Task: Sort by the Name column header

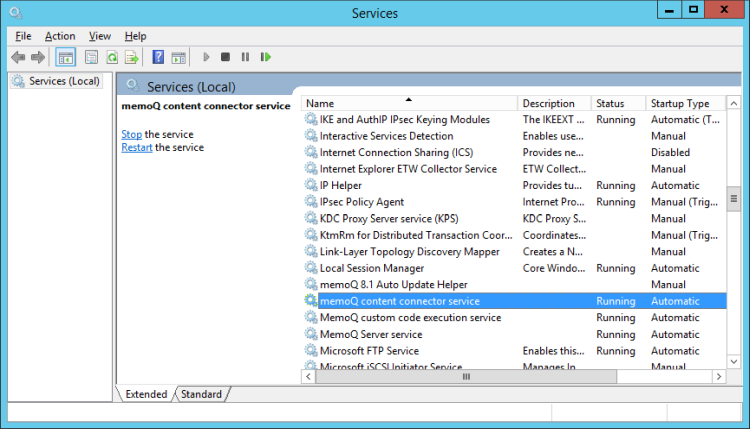Action: 409,103
